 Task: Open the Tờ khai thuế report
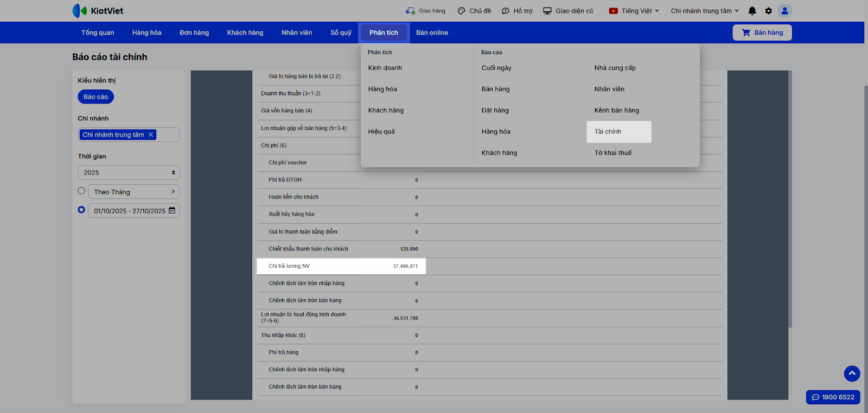[613, 153]
